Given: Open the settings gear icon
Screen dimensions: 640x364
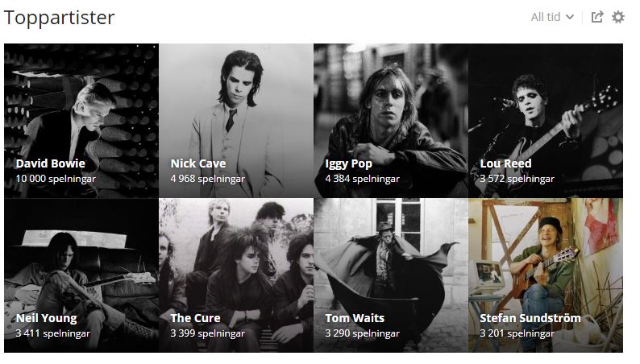Looking at the screenshot, I should [618, 17].
